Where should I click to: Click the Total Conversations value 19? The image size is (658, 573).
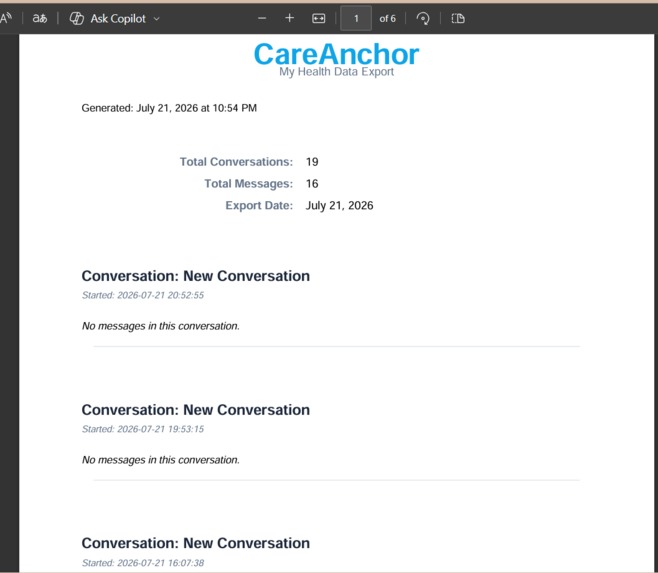[312, 162]
